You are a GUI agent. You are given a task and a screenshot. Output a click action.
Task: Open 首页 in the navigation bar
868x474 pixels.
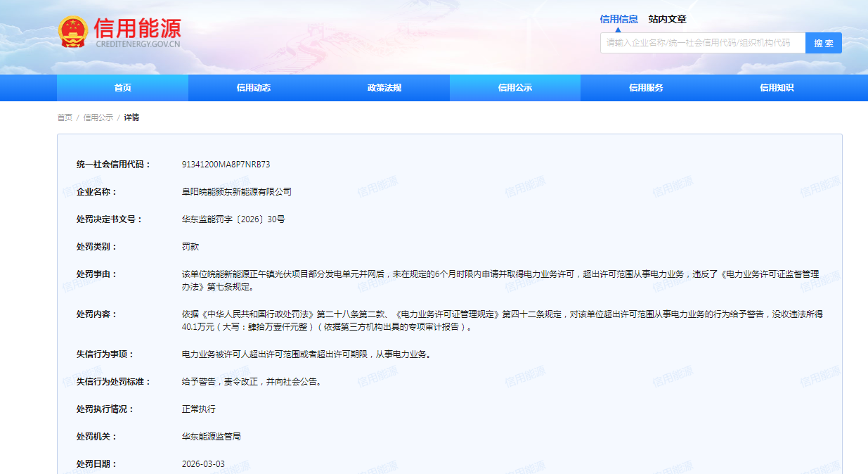pyautogui.click(x=122, y=88)
